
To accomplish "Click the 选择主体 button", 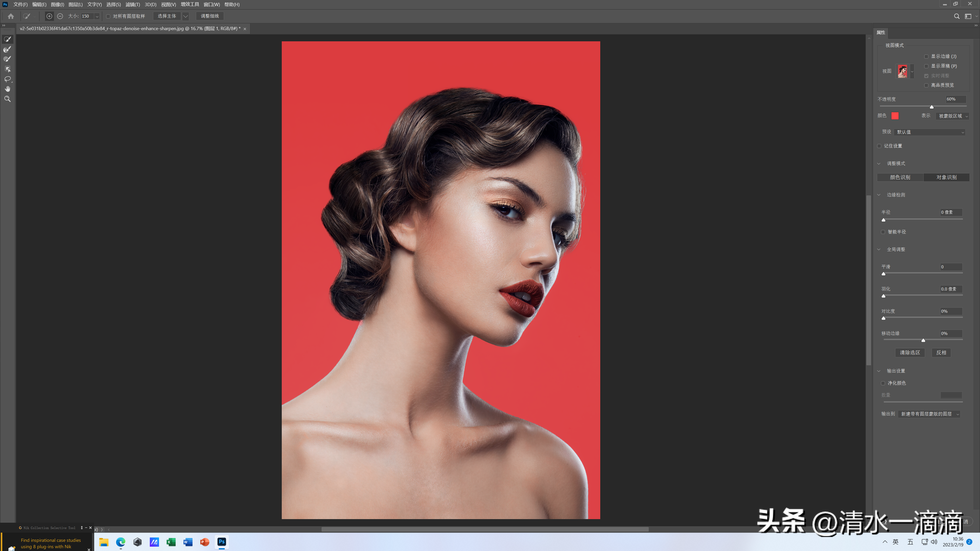I will tap(167, 16).
